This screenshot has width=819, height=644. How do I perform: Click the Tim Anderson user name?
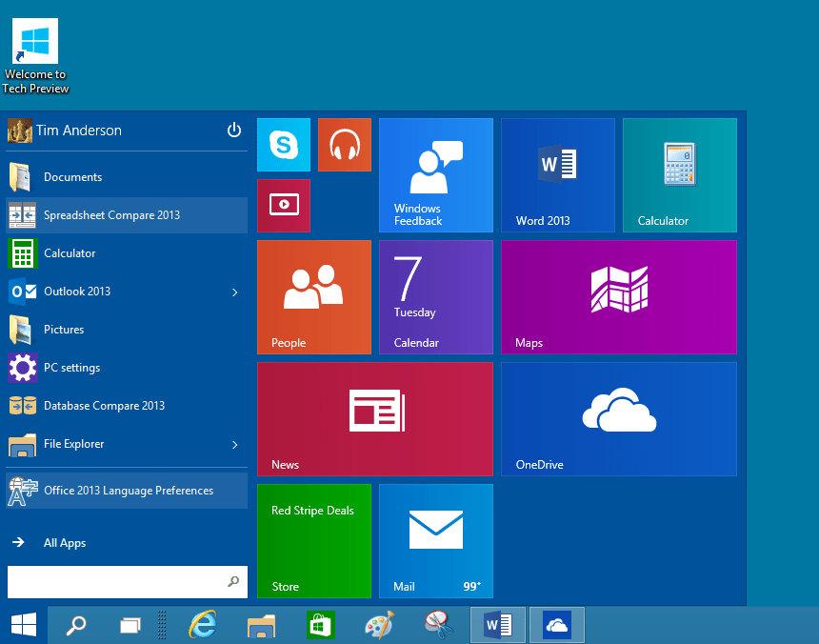[x=79, y=131]
